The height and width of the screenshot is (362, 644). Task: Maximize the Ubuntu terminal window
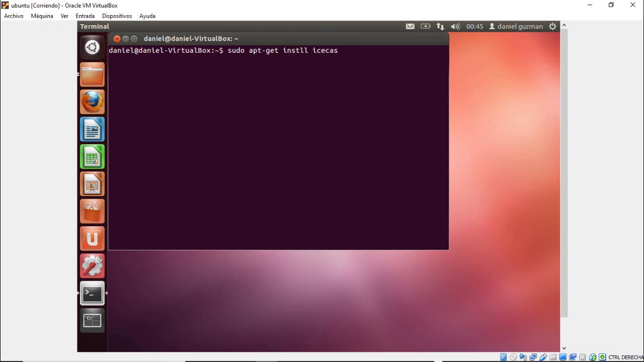click(x=134, y=39)
